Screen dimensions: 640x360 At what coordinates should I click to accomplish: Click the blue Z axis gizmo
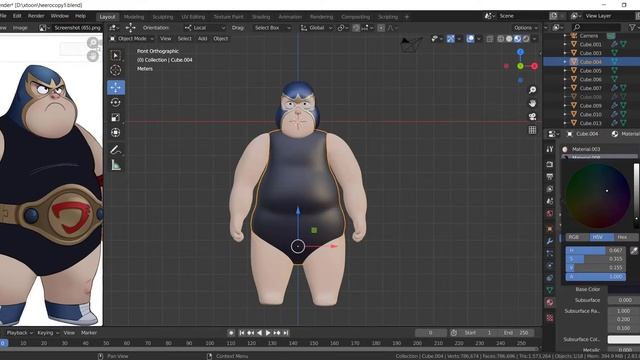point(520,52)
